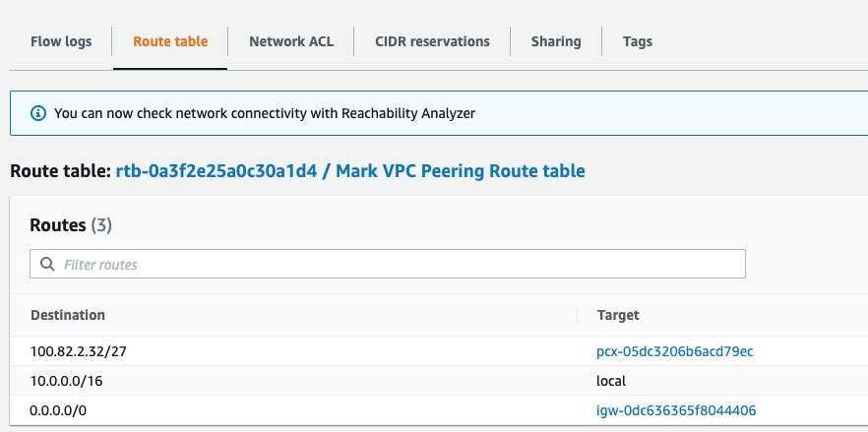Screen dimensions: 868x432
Task: Select the Route table tab
Action: (170, 41)
